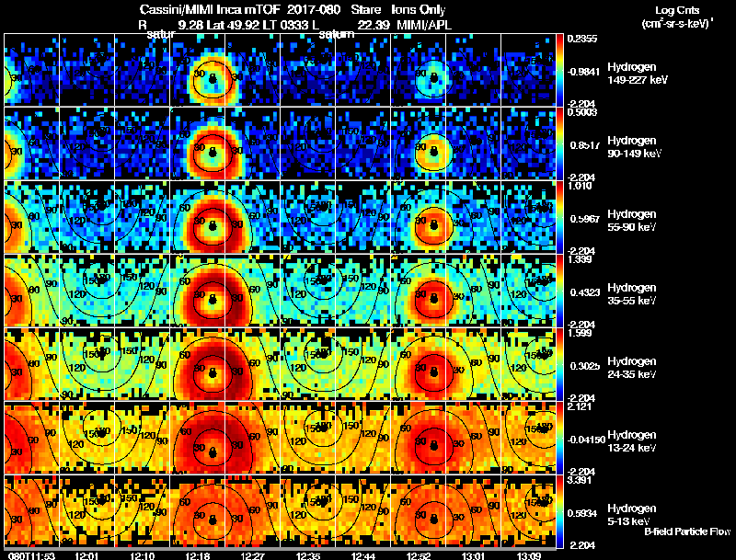
Task: Click the "13:01" time axis label
Action: click(474, 555)
